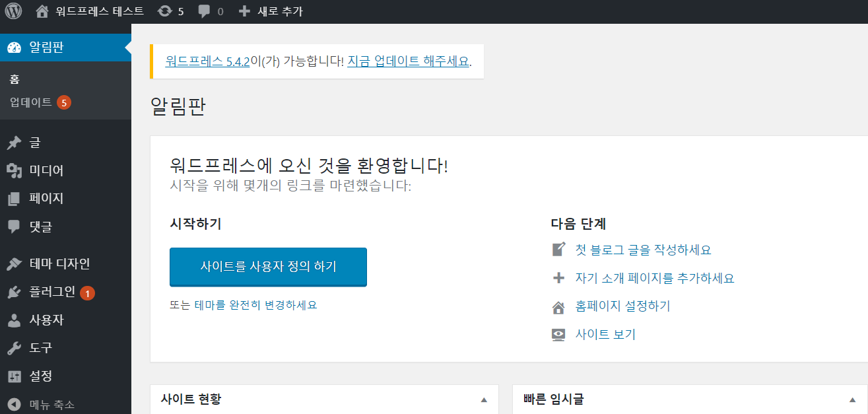The width and height of the screenshot is (868, 414).
Task: Collapse the 빠른 임시글 widget
Action: point(851,399)
